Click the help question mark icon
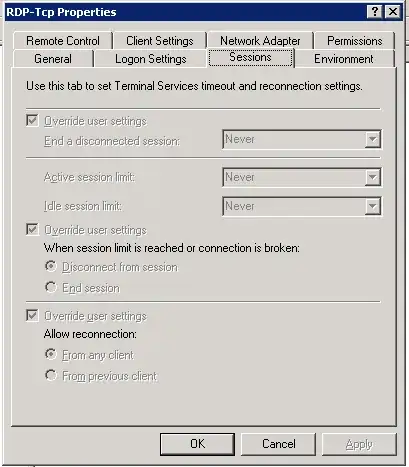Screen dimensions: 409x467 (x=375, y=12)
